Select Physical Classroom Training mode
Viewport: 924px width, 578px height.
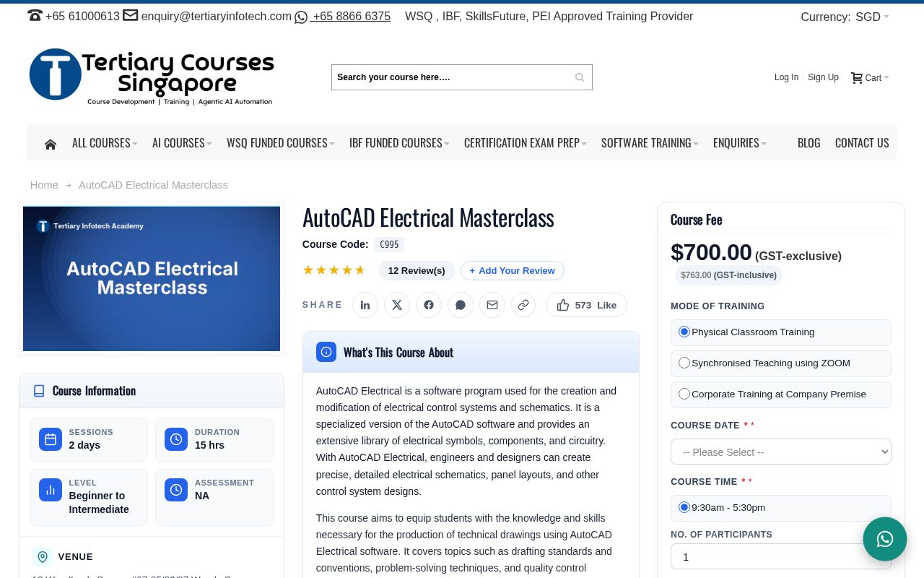684,332
